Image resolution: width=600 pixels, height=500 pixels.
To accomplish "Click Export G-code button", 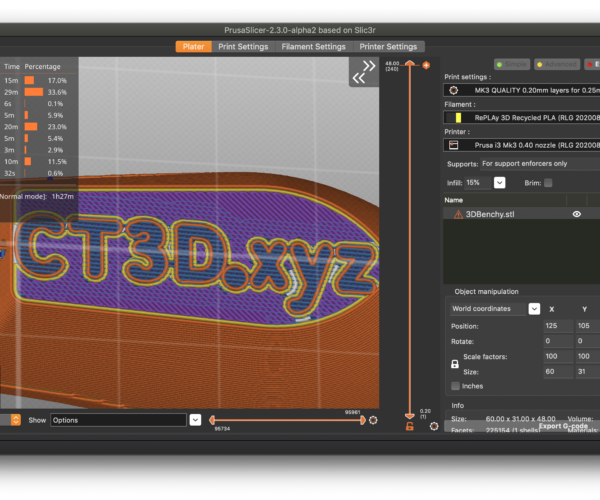I will pos(563,426).
